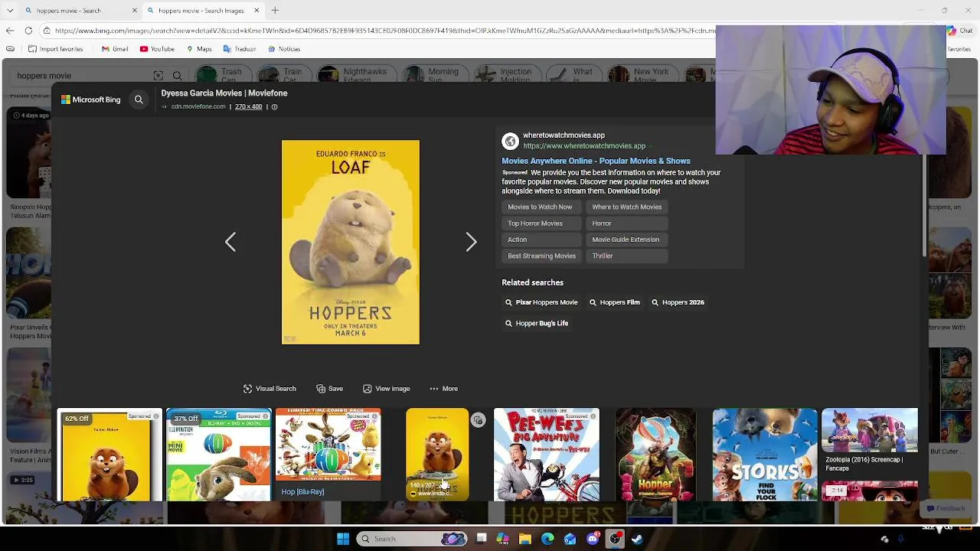Image resolution: width=980 pixels, height=551 pixels.
Task: Open Movies Anywhere Online ad headline
Action: [596, 161]
